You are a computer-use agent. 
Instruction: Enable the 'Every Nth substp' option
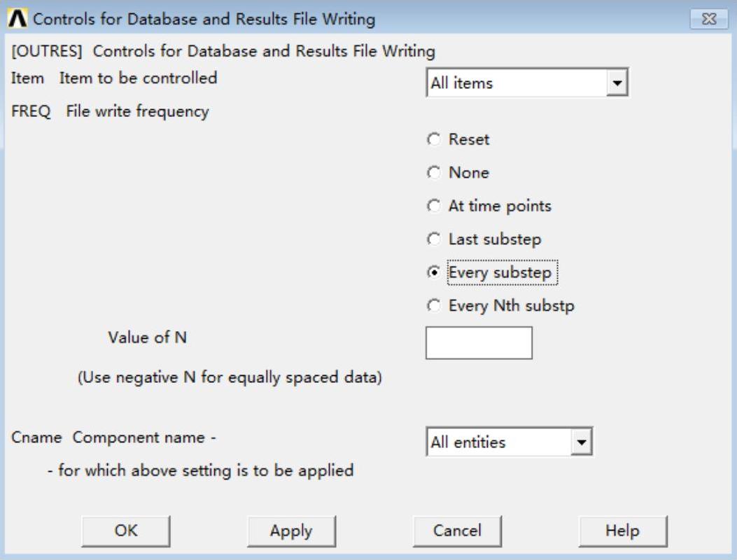434,307
